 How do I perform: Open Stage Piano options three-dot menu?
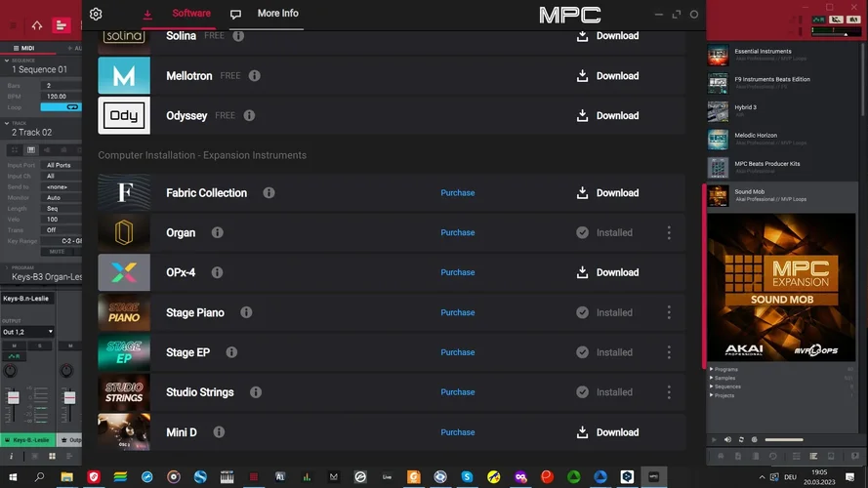(669, 312)
